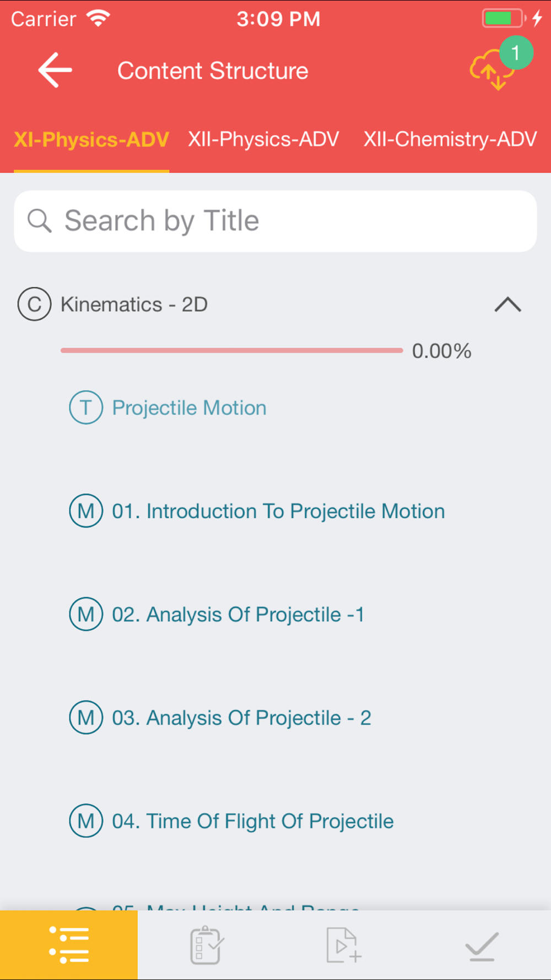Tap the circled T topic icon
Screen dimensions: 551x980
[86, 407]
